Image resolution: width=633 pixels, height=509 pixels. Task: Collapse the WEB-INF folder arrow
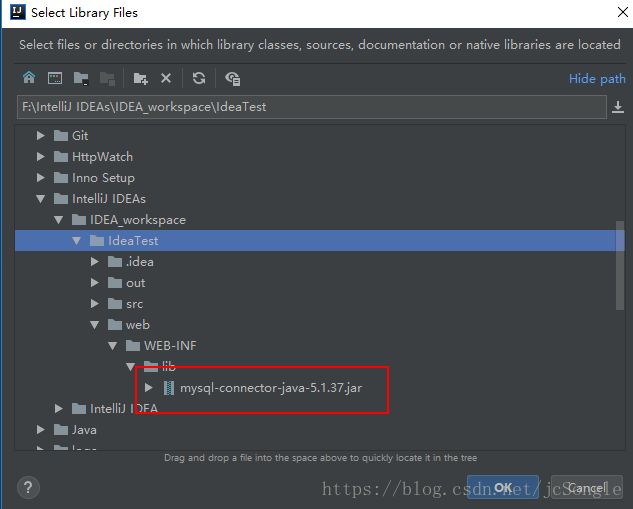113,346
